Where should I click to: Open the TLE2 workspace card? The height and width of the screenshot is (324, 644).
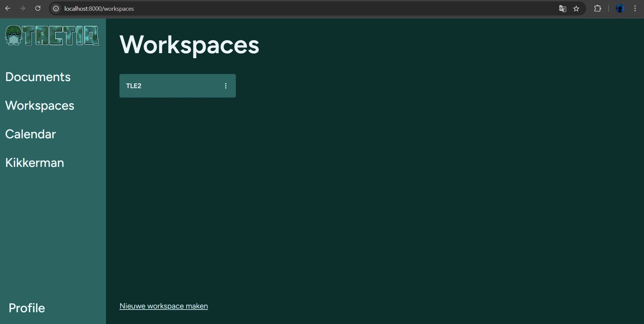coord(168,86)
